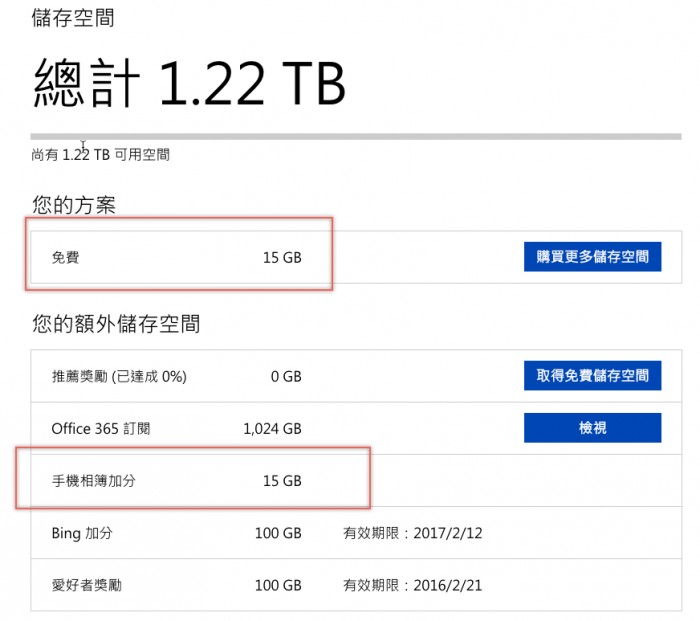Open Office 365 details with 檢視 button
The width and height of the screenshot is (700, 621).
592,428
